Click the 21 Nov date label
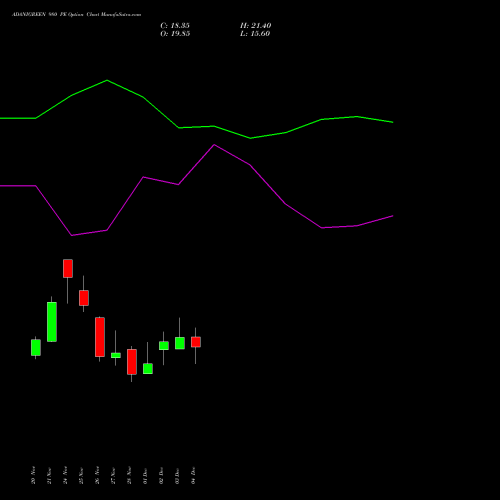The height and width of the screenshot is (500, 500). (x=49, y=475)
